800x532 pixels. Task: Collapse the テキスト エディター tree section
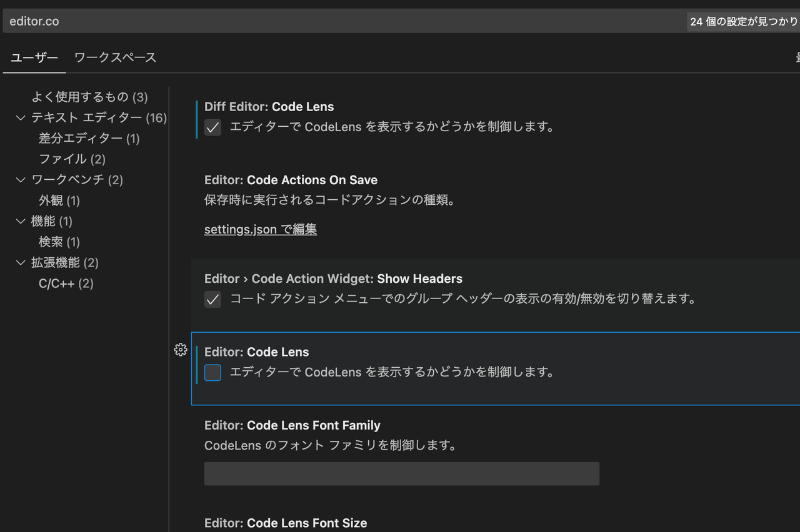click(21, 117)
